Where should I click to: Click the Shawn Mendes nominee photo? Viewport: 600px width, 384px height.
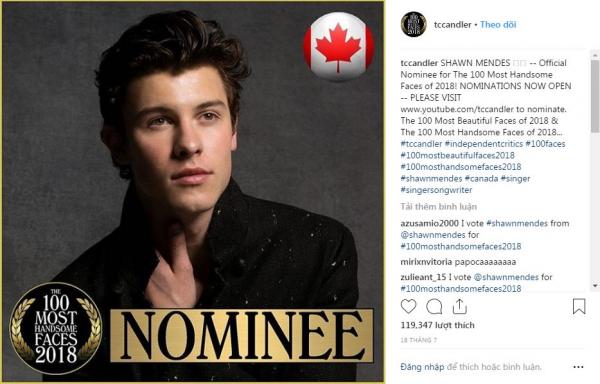pyautogui.click(x=193, y=192)
